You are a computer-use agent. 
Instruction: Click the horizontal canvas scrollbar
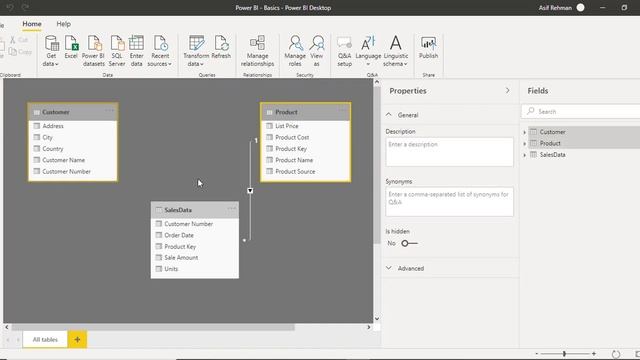point(153,327)
